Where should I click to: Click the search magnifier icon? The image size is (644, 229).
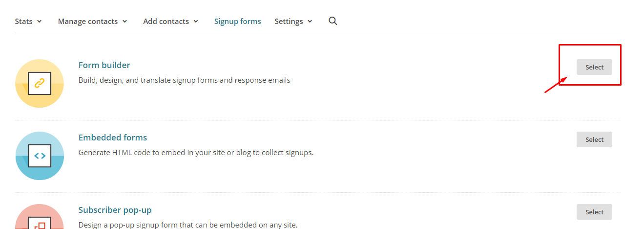point(333,21)
